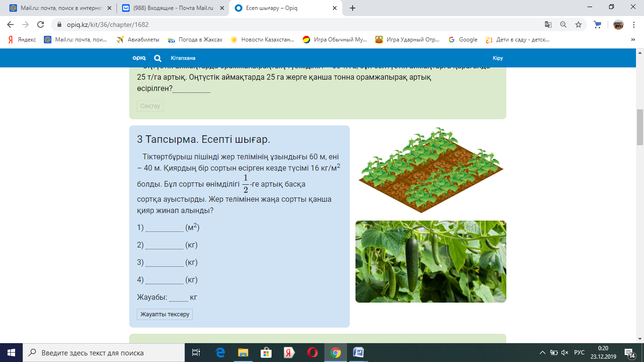644x362 pixels.
Task: Open Chrome's three-dot menu
Action: [x=634, y=25]
